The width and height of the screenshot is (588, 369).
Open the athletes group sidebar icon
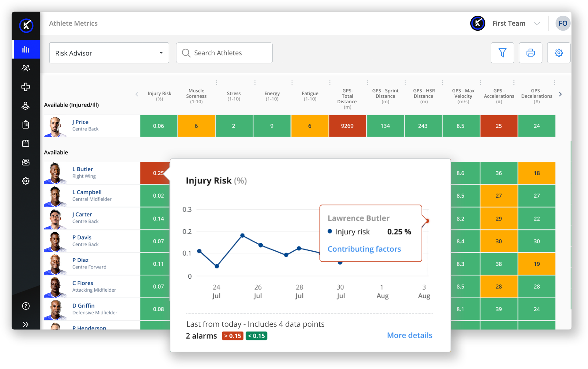[26, 68]
